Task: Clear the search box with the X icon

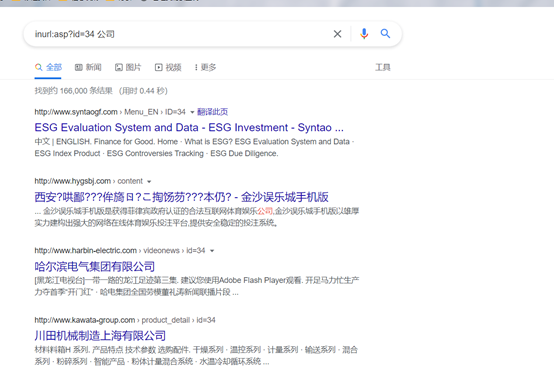Action: click(x=337, y=34)
